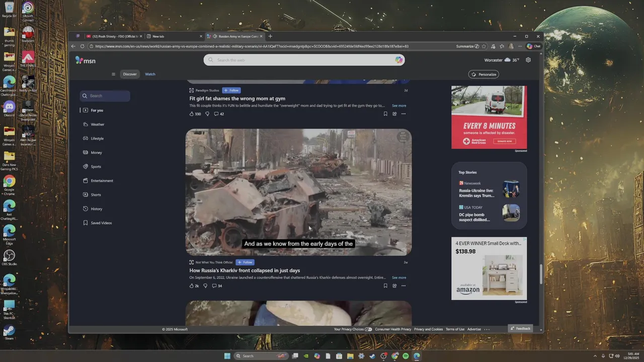Expand Kharkiv description with See more
The height and width of the screenshot is (362, 644).
[399, 278]
